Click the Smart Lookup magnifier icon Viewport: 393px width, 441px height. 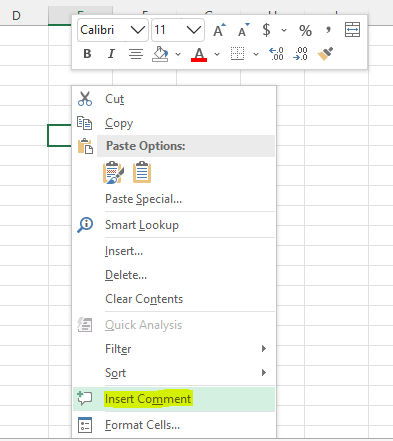[85, 225]
